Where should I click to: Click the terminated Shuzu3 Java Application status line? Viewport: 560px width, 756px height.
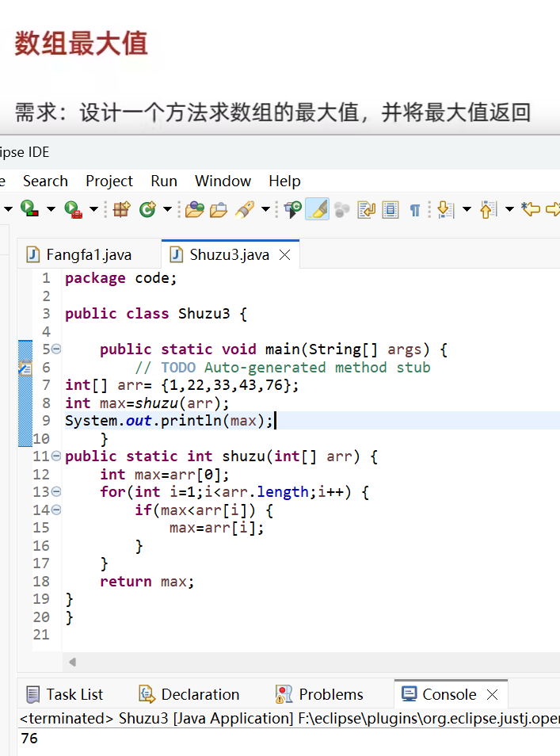pyautogui.click(x=289, y=719)
